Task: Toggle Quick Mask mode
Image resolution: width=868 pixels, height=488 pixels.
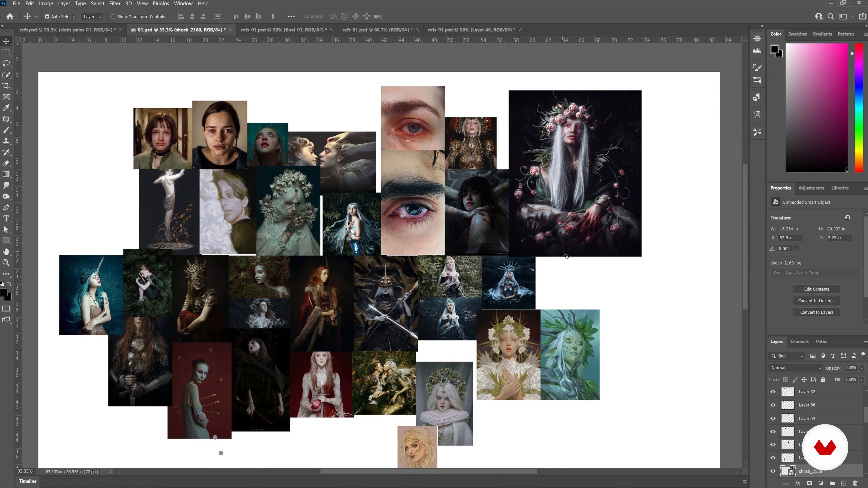Action: (6, 308)
